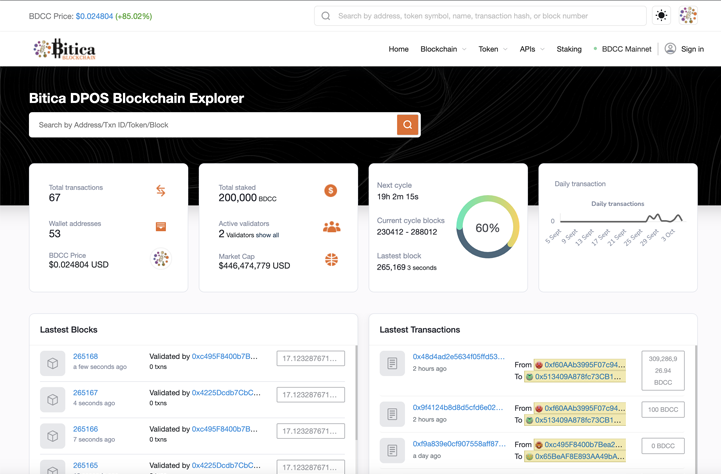Viewport: 721px width, 474px height.
Task: Click the Next cycle 19h 2m 15s countdown
Action: point(398,197)
